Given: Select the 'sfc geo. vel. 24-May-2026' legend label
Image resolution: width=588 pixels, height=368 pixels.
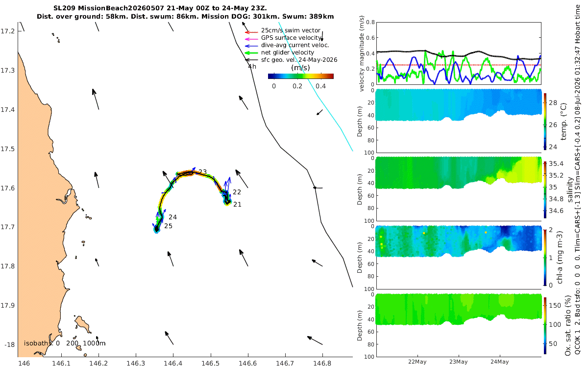Looking at the screenshot, I should [299, 60].
